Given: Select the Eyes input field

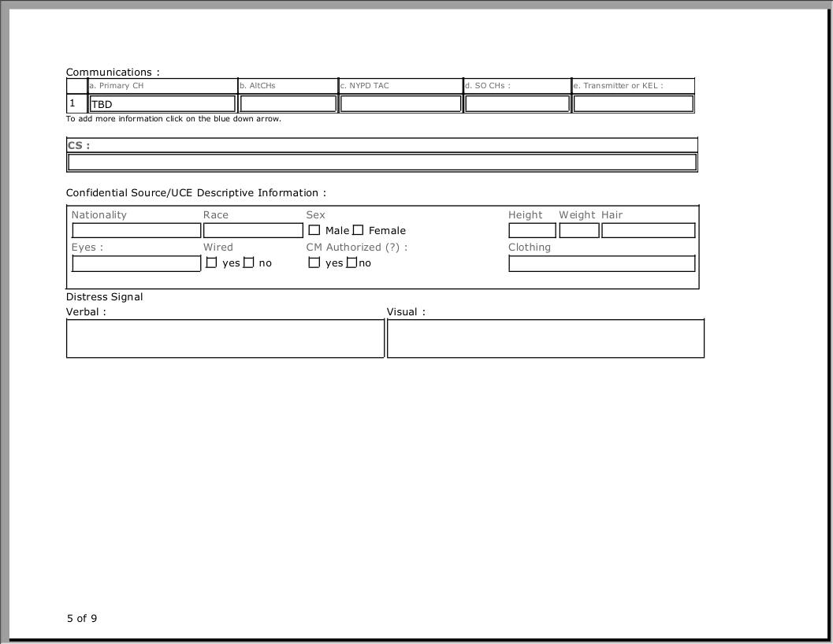Looking at the screenshot, I should pos(136,263).
